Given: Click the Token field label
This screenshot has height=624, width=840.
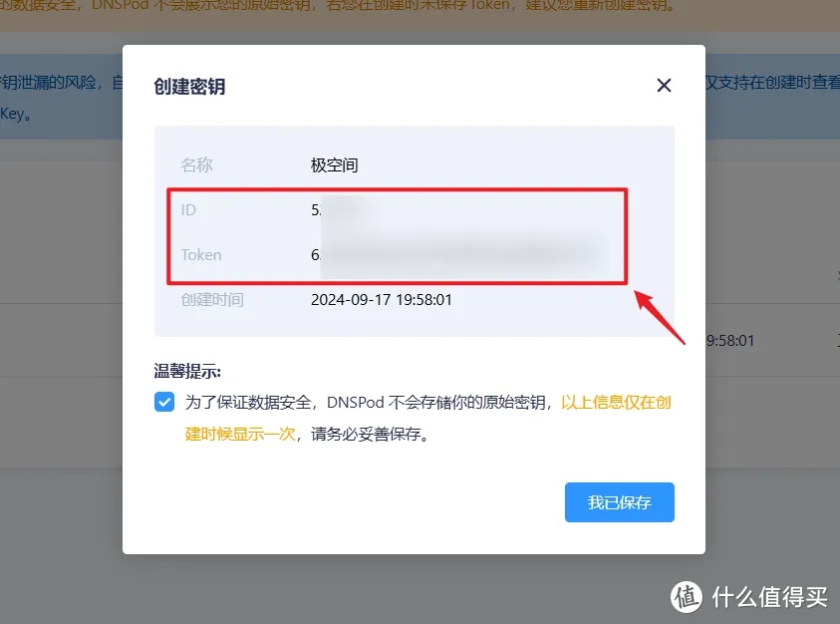Looking at the screenshot, I should tap(201, 255).
